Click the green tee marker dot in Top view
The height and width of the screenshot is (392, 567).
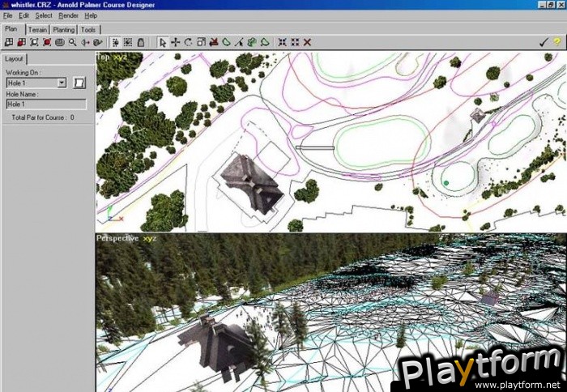[x=446, y=183]
